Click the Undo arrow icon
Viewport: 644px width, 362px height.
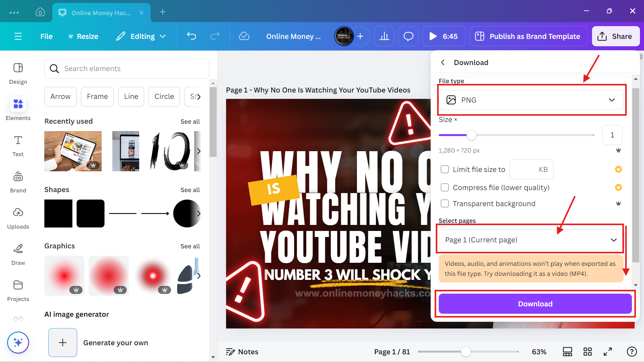[192, 36]
